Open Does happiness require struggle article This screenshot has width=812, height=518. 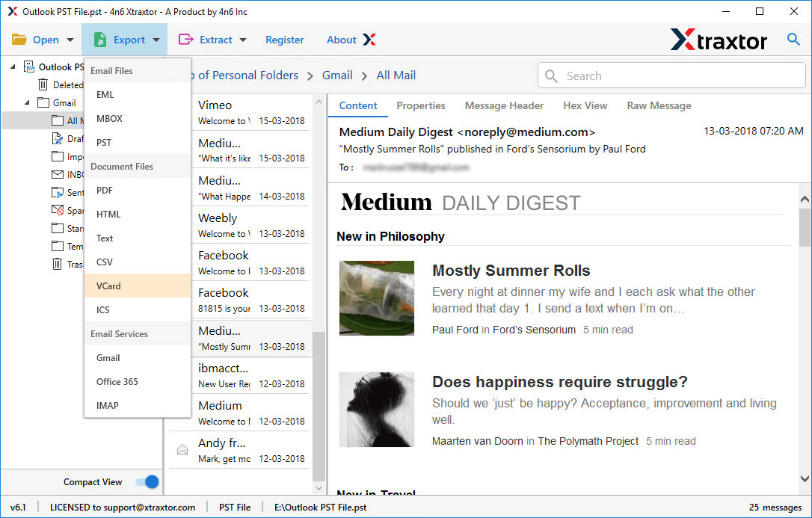tap(560, 382)
